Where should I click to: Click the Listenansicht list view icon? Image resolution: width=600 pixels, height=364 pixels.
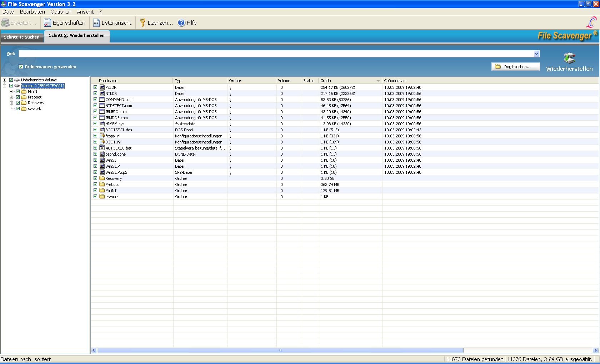pos(96,23)
